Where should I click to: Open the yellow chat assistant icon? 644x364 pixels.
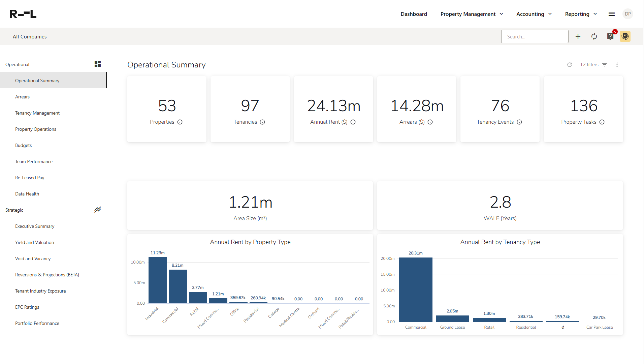point(625,36)
